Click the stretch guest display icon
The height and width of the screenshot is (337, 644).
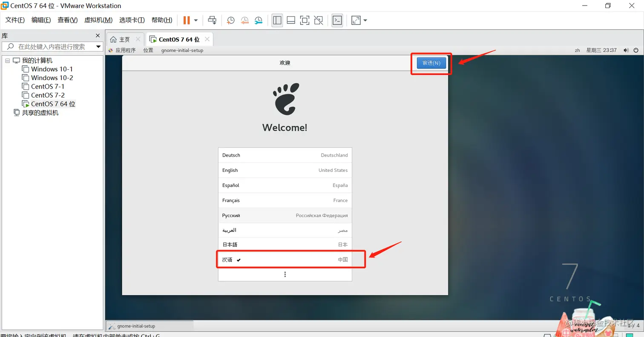[x=356, y=20]
